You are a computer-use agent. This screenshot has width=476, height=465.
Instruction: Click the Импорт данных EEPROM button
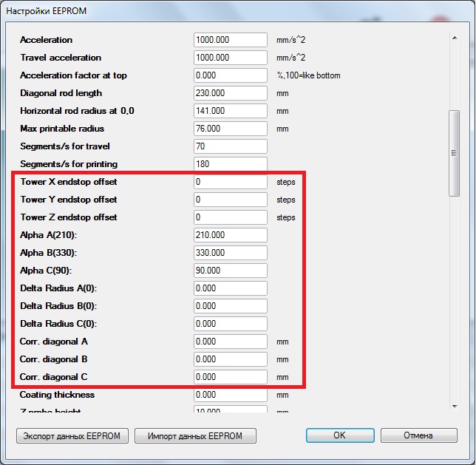point(195,436)
